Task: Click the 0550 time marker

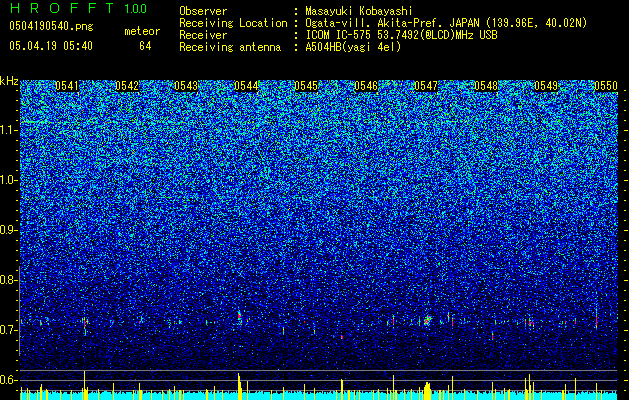Action: [606, 86]
